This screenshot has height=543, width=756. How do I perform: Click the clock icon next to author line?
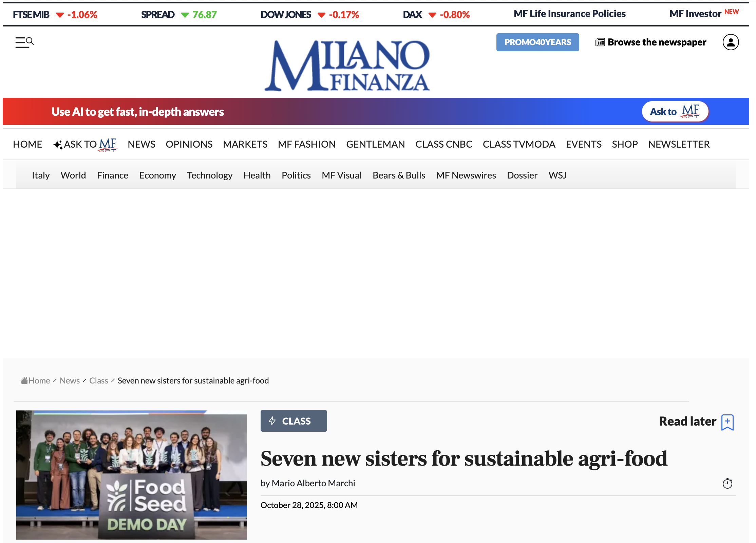[x=727, y=483]
